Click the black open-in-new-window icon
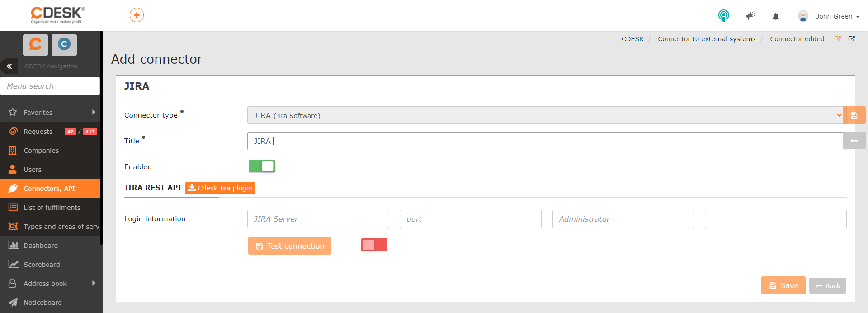Screen dimensions: 868x313 (x=852, y=39)
